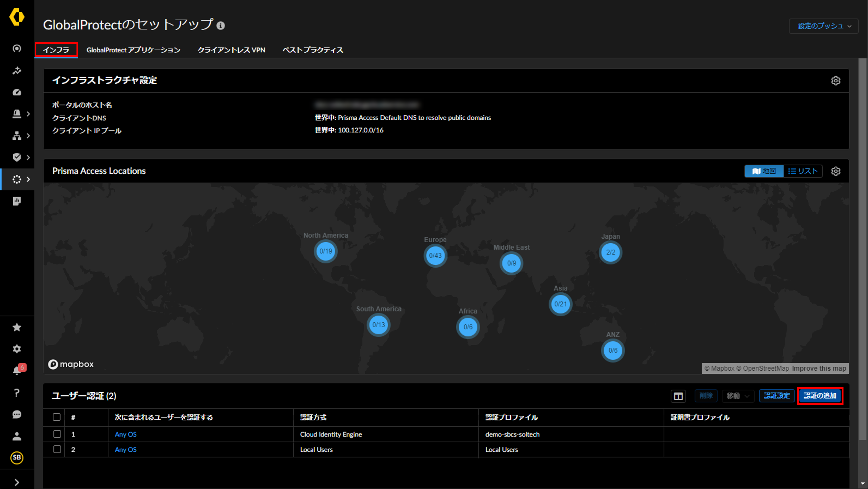Click Europe 0/43 map marker
This screenshot has width=868, height=489.
coord(435,256)
